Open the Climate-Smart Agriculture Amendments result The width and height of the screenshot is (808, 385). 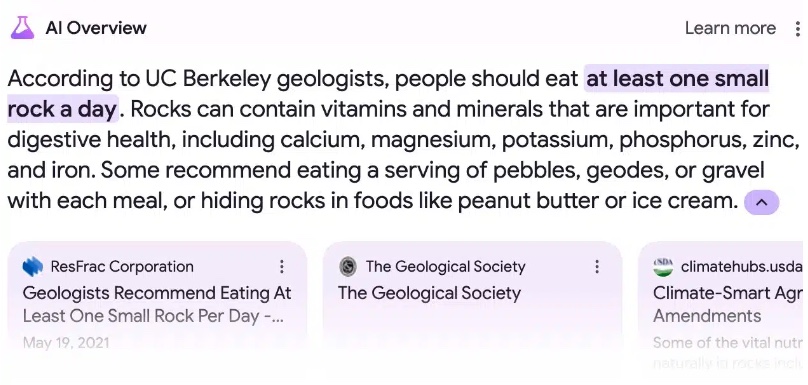(x=728, y=304)
